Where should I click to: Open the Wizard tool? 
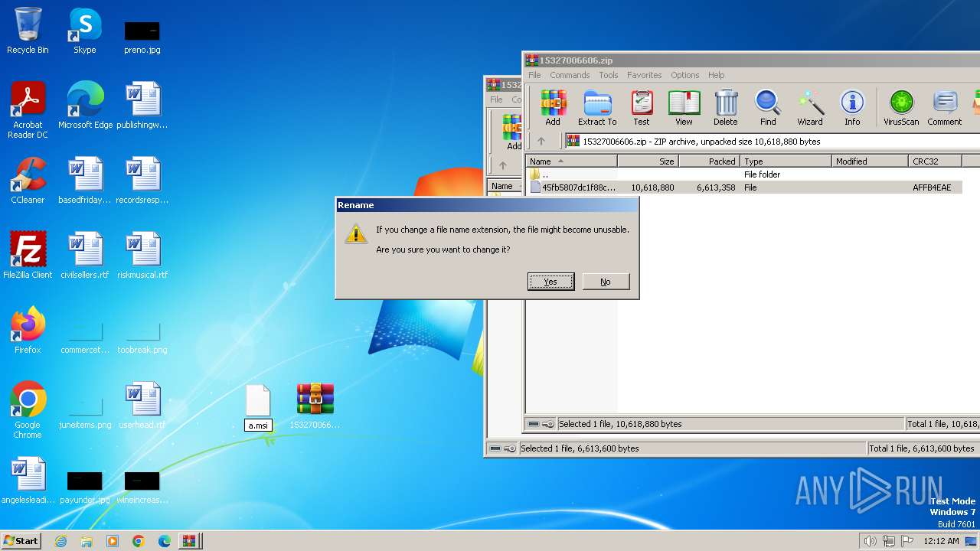[810, 108]
